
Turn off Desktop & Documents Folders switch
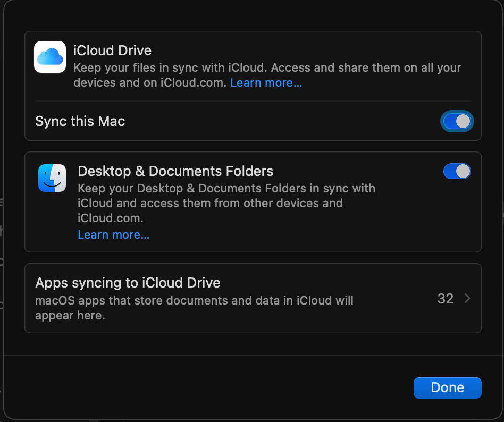[x=457, y=171]
